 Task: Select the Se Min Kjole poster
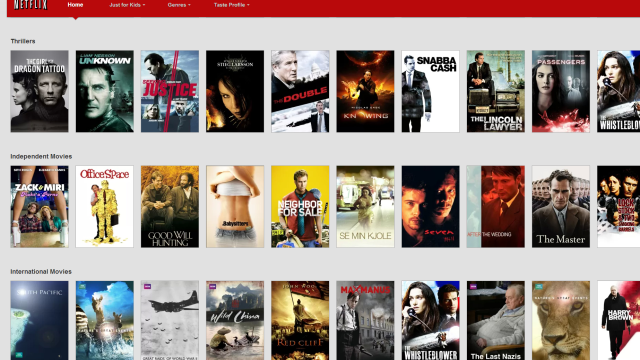coord(365,207)
